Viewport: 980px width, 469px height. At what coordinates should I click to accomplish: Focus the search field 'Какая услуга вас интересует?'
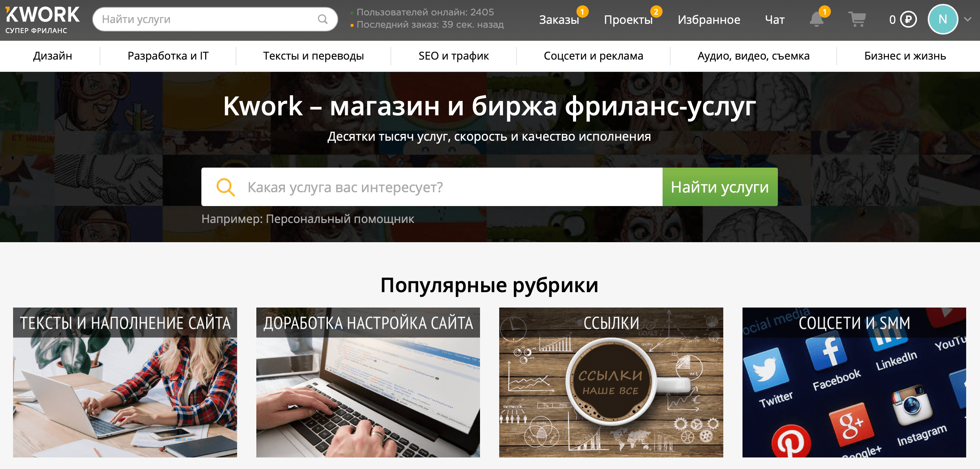point(432,187)
